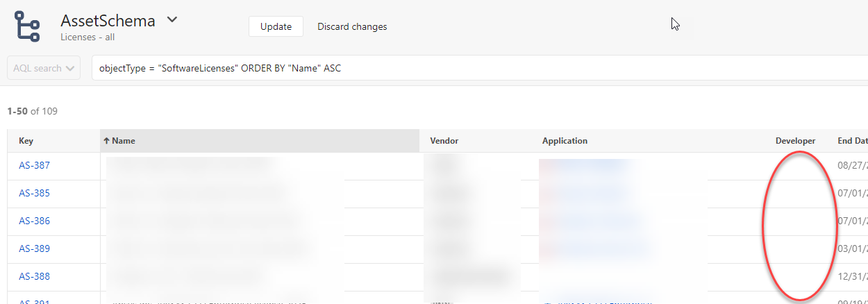Sort by the Developer column header
This screenshot has width=868, height=304.
click(795, 141)
